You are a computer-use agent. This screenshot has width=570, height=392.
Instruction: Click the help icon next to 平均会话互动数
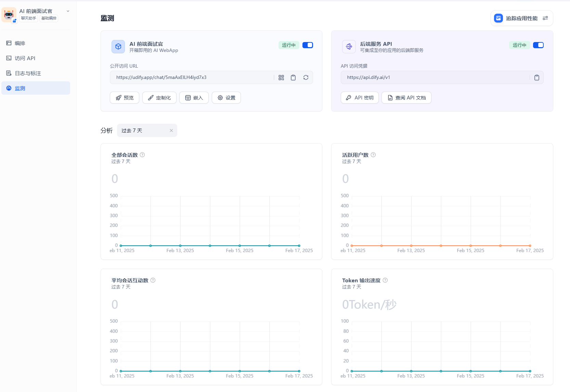153,280
